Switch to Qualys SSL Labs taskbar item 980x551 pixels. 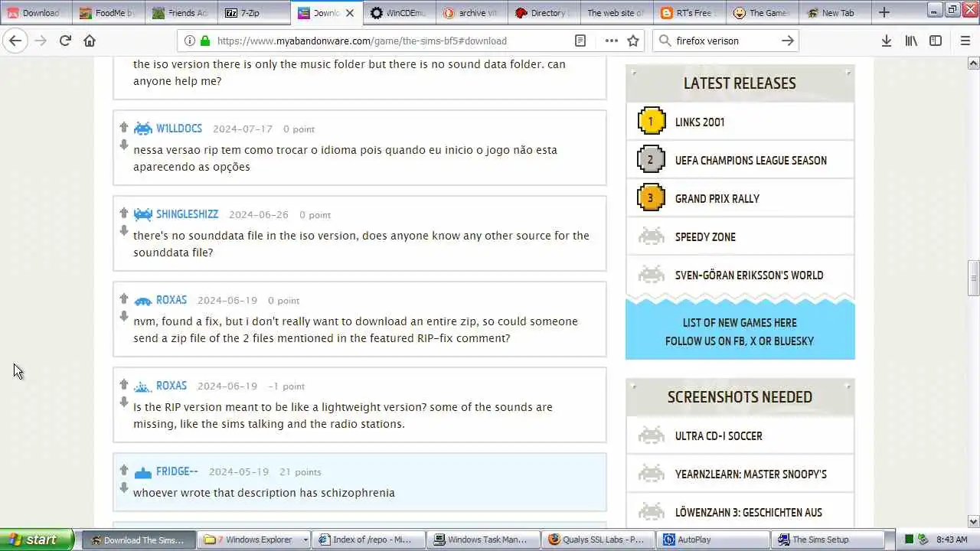pos(599,540)
